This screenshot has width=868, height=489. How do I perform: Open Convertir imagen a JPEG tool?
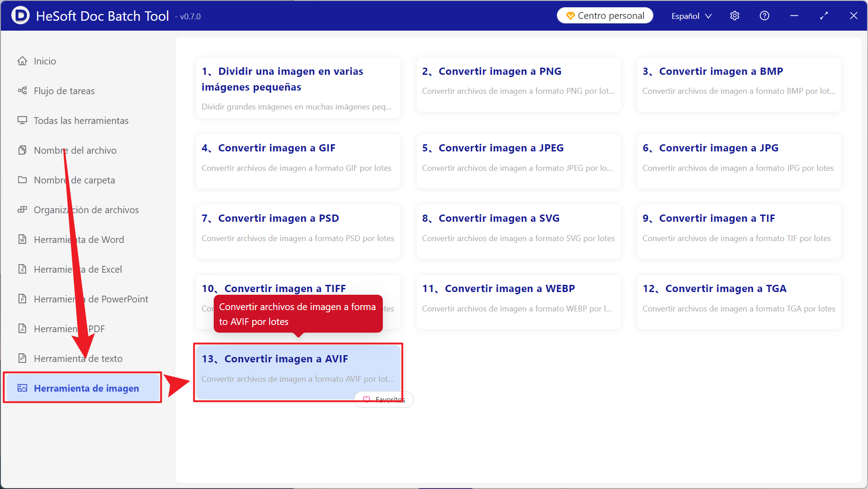[x=519, y=161]
